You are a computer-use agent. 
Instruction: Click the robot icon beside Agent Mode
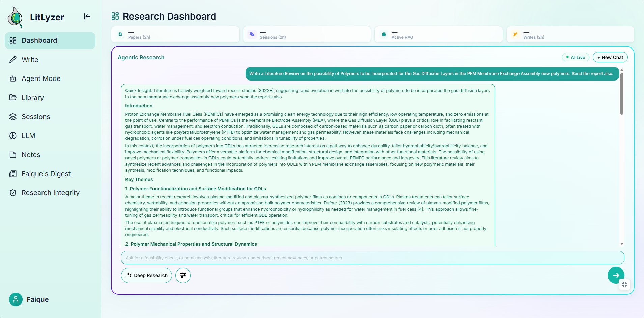click(x=13, y=78)
